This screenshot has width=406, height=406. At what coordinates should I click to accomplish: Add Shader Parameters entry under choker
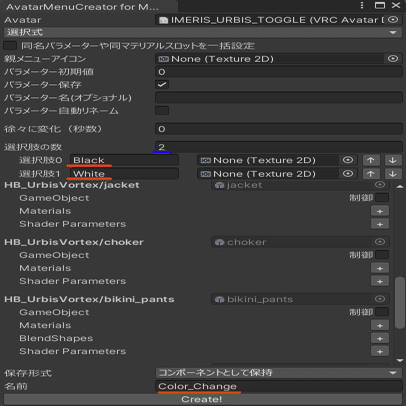[x=380, y=281]
